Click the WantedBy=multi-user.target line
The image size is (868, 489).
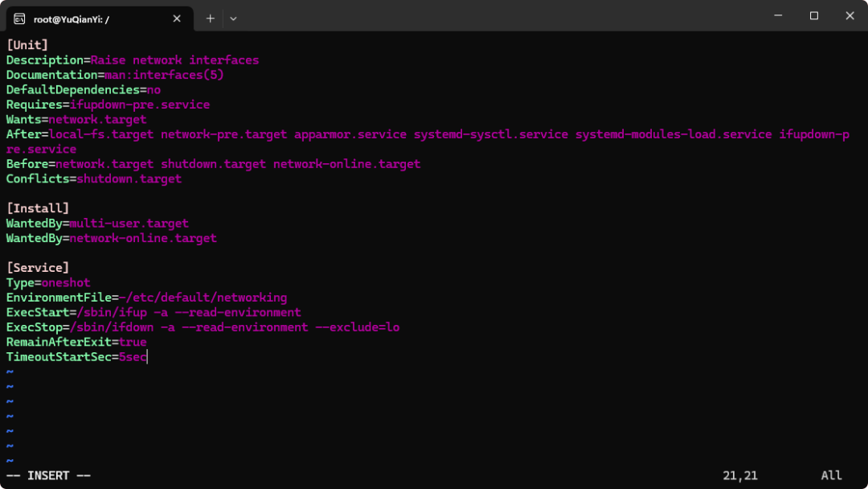(x=97, y=224)
